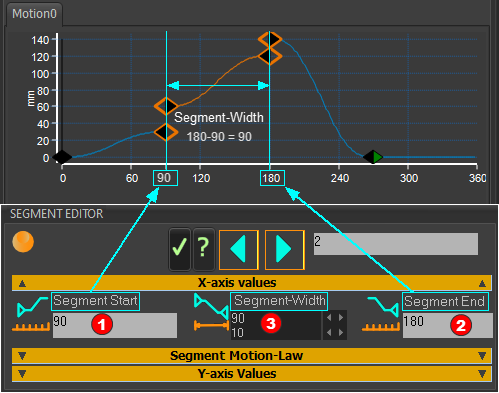Click the Segment-Width label in editor

tap(279, 301)
